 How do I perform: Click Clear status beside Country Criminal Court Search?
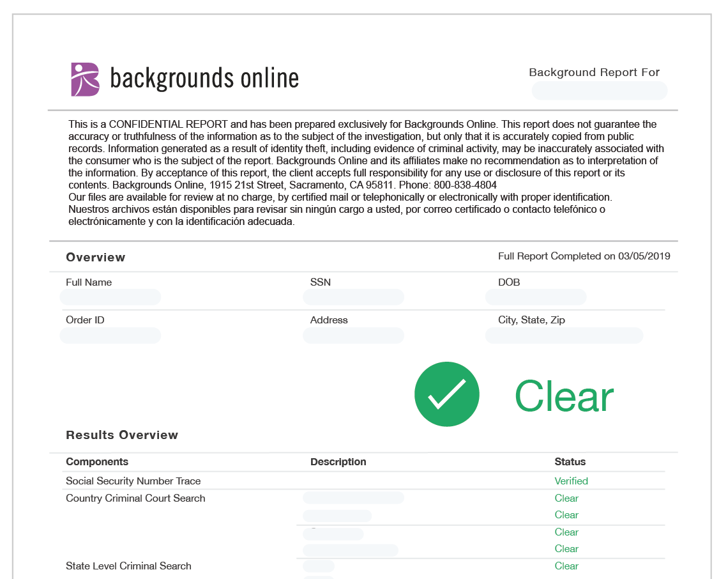pyautogui.click(x=566, y=498)
